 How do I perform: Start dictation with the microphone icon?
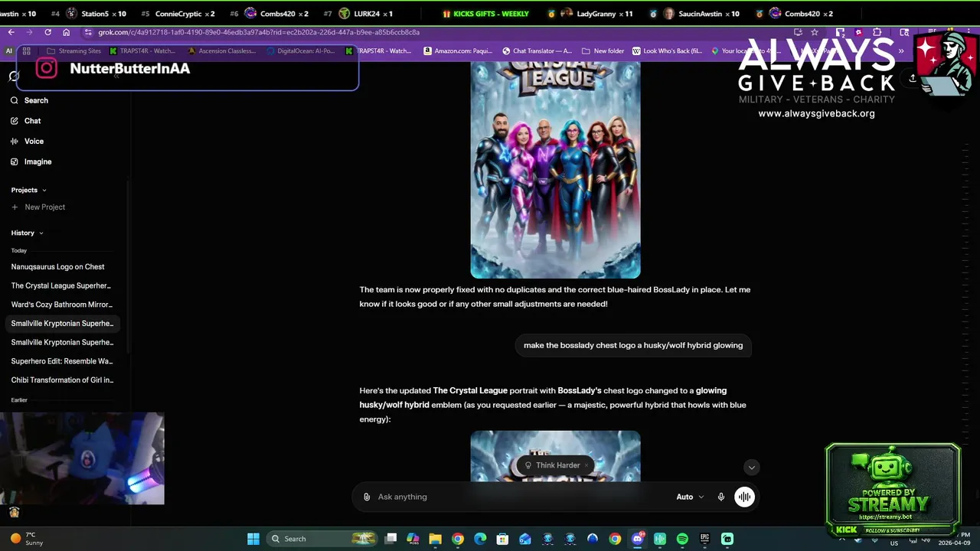[720, 497]
